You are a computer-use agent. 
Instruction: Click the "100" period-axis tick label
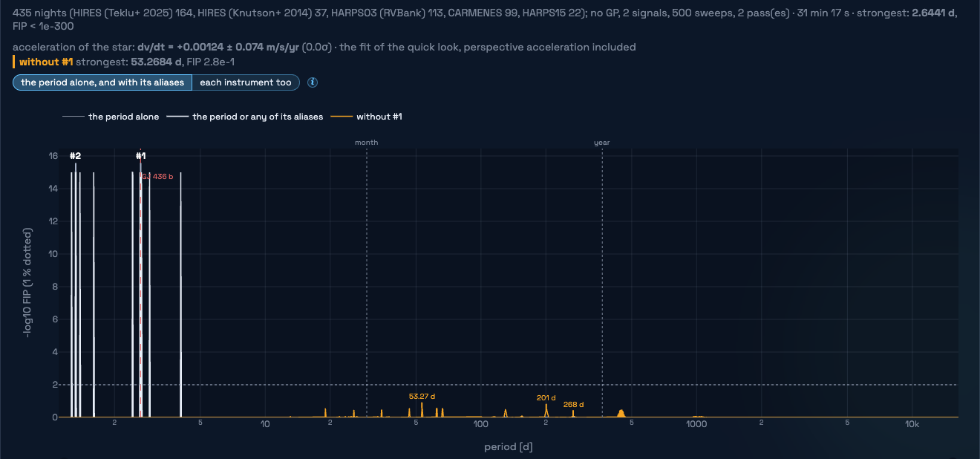point(480,424)
